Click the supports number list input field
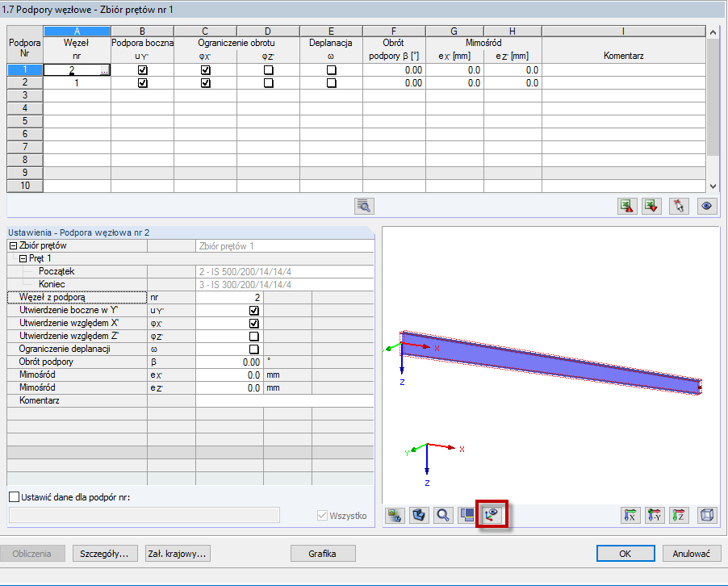728x586 pixels. [x=144, y=515]
